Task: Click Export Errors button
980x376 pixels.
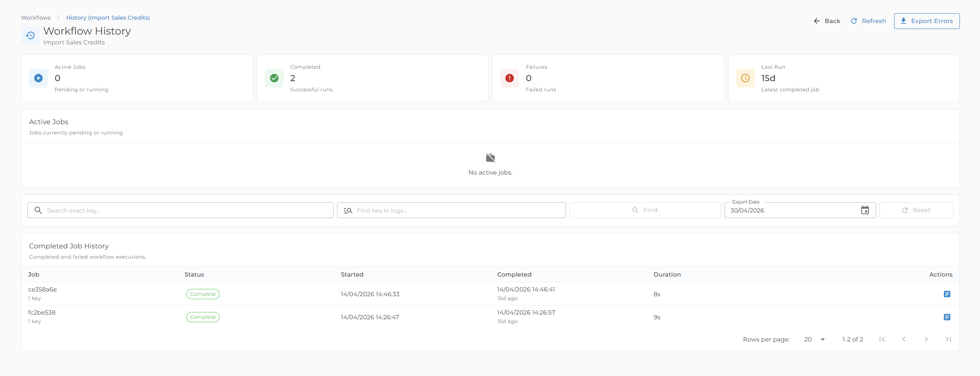Action: pyautogui.click(x=927, y=21)
